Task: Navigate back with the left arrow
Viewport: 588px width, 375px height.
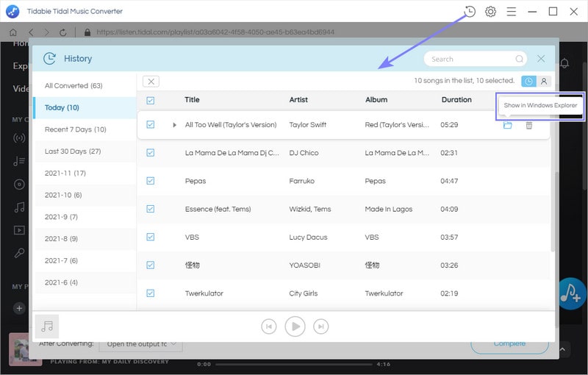Action: tap(31, 32)
